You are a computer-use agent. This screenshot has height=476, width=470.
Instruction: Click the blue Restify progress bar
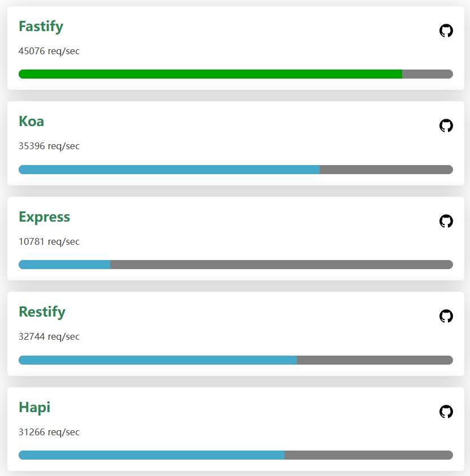click(x=158, y=360)
